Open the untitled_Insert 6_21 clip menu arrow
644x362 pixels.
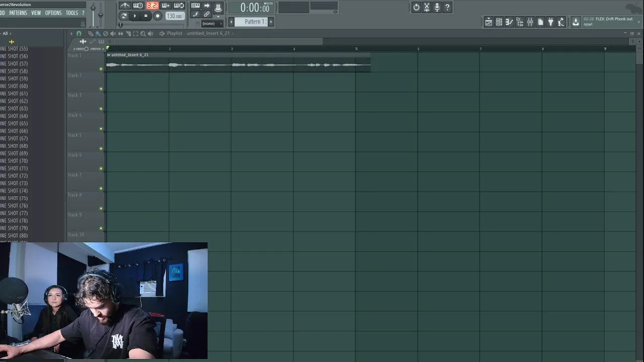coord(109,55)
